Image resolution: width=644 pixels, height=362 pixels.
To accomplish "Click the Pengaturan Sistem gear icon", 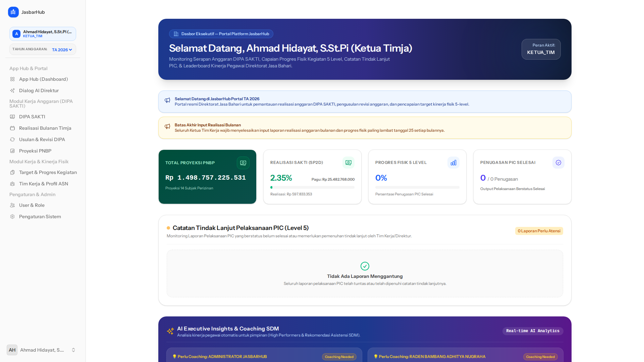I will coord(12,217).
